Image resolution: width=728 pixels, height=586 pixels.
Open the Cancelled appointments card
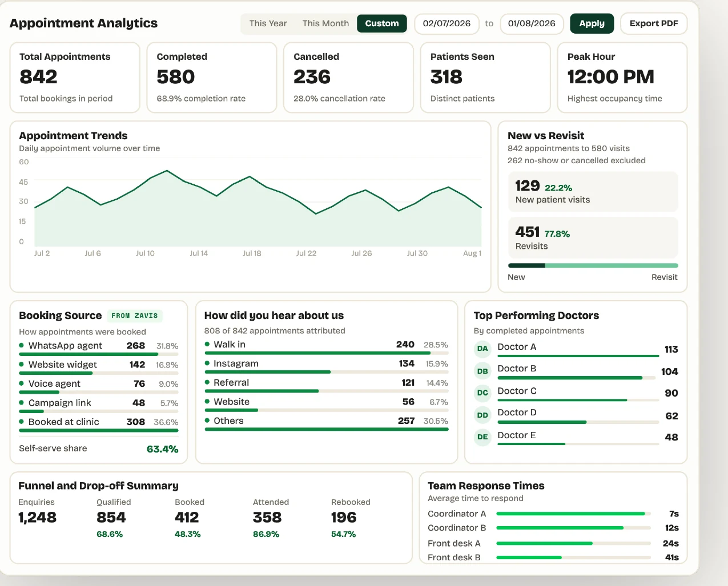(x=348, y=78)
